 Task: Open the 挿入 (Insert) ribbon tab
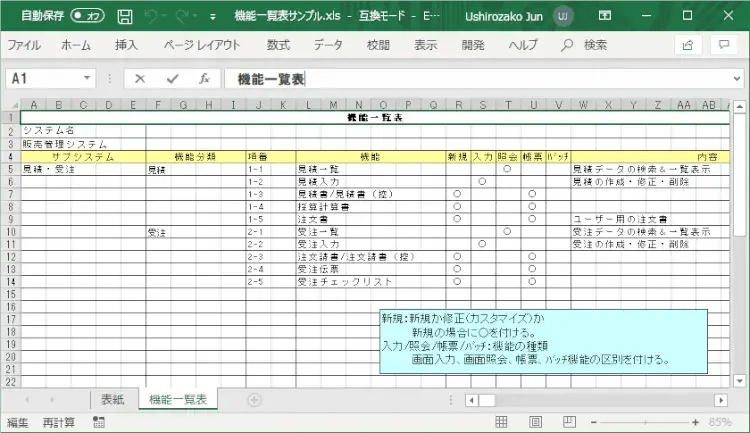127,45
